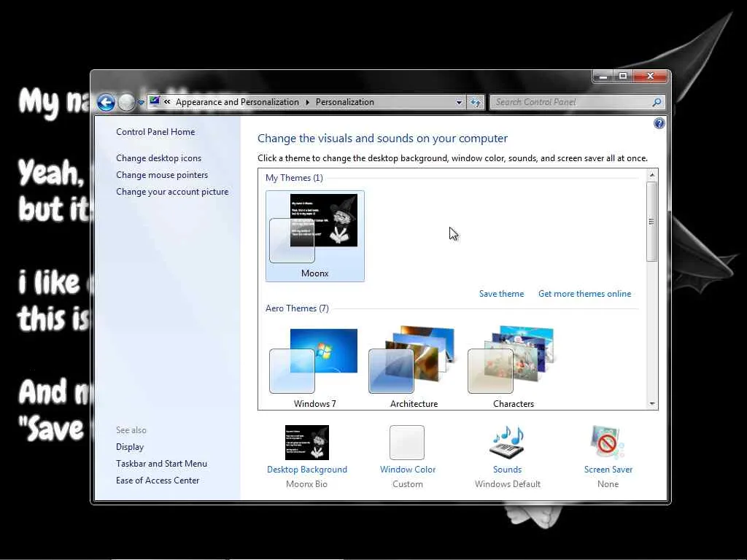Click the theme list scroll up arrow
The height and width of the screenshot is (560, 747).
651,175
